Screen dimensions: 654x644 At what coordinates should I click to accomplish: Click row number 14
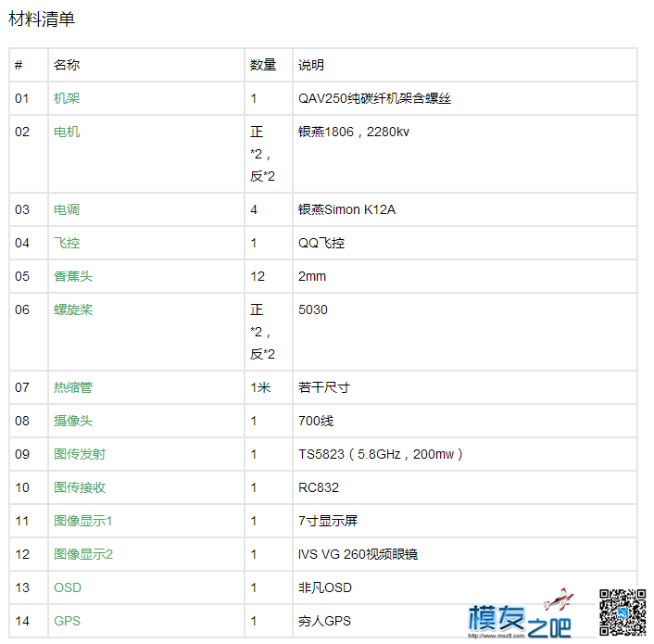[x=22, y=621]
